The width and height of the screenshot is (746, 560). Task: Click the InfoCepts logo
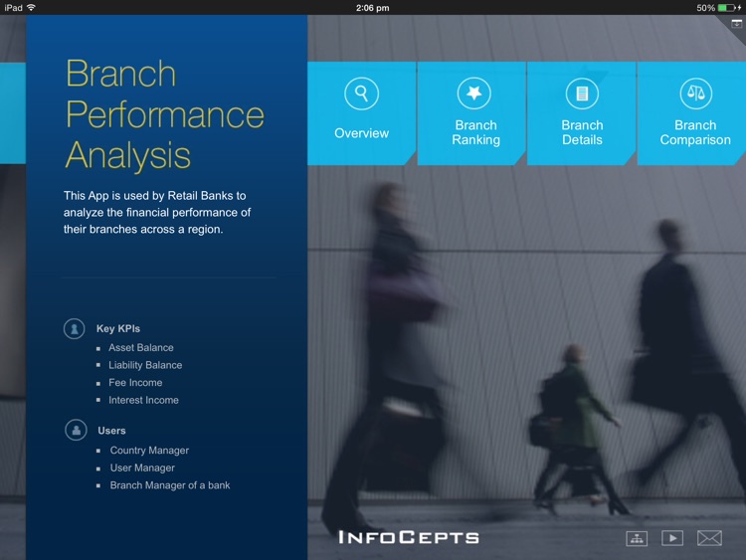[409, 538]
